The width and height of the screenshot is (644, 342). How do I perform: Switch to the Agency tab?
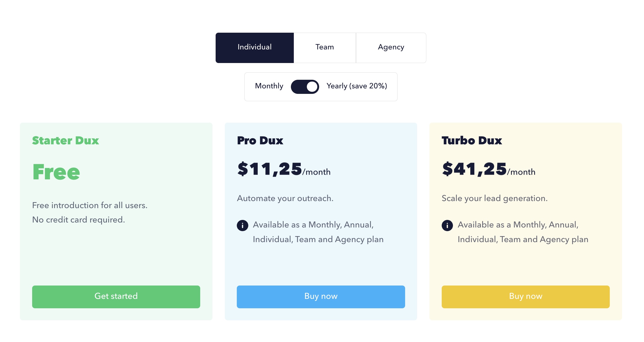coord(391,48)
